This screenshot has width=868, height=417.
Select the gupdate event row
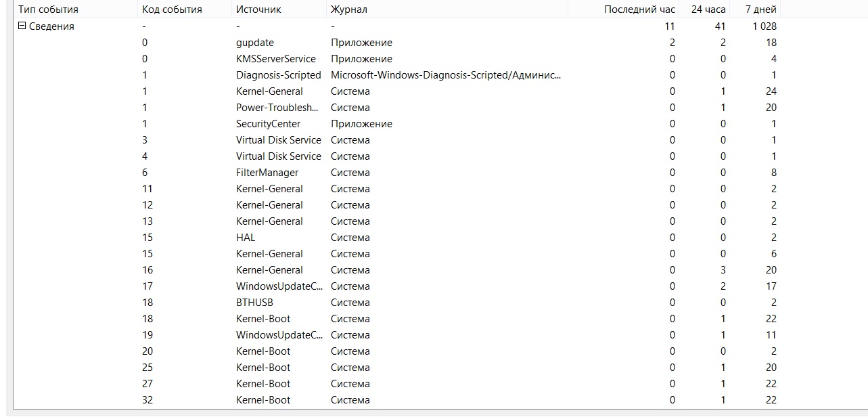coord(255,43)
